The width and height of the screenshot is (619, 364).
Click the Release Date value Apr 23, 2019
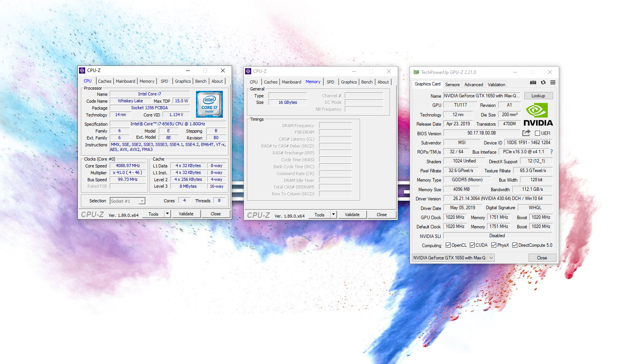click(x=458, y=124)
